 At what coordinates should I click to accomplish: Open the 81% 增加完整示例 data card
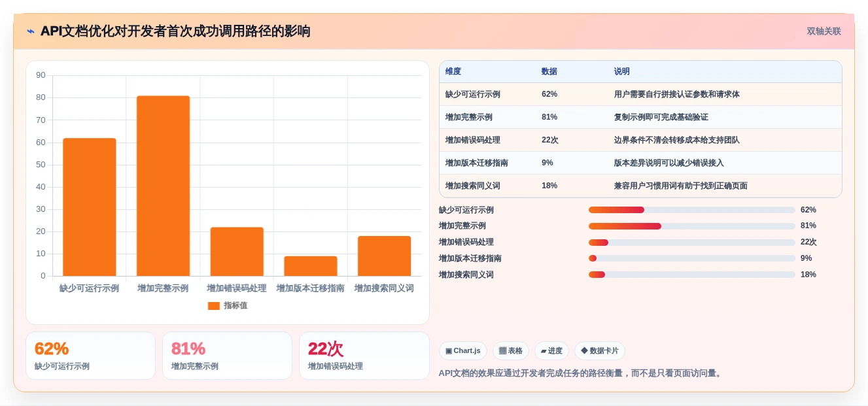227,356
